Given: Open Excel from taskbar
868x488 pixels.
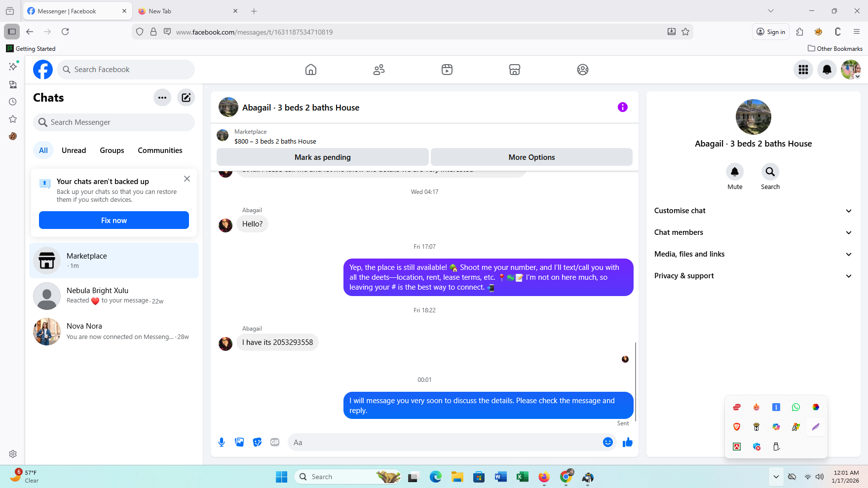Looking at the screenshot, I should [x=522, y=477].
